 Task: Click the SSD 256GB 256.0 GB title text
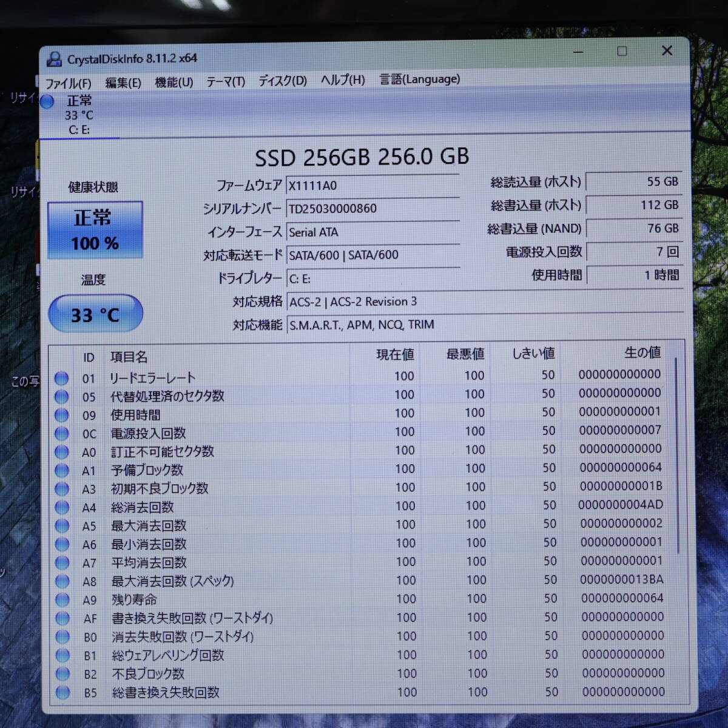tap(362, 157)
